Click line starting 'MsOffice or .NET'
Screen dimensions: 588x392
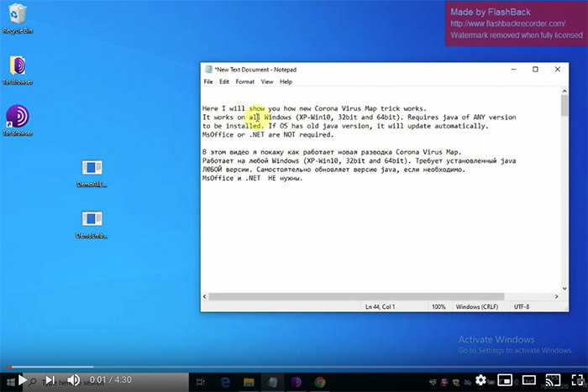[x=268, y=134]
